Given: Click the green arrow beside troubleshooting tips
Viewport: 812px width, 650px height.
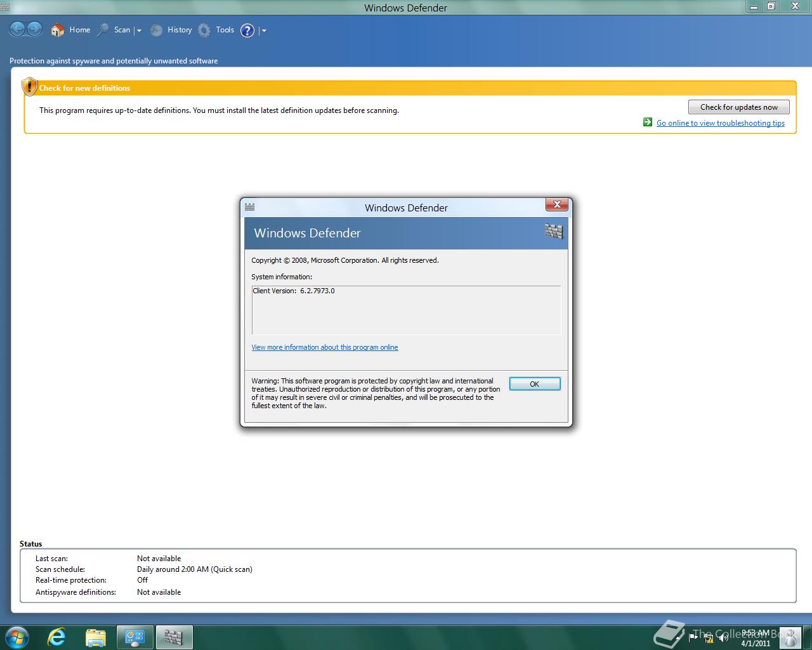Looking at the screenshot, I should click(x=648, y=123).
